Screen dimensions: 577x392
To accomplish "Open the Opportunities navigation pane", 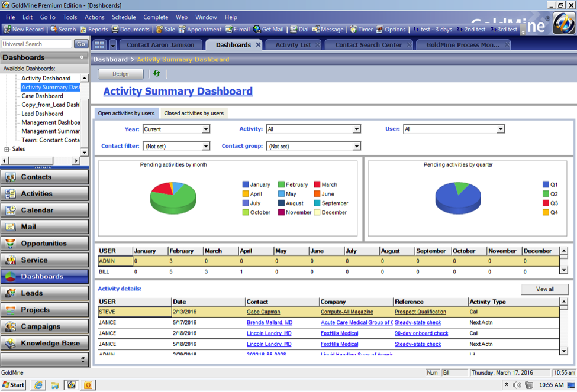I will 44,244.
